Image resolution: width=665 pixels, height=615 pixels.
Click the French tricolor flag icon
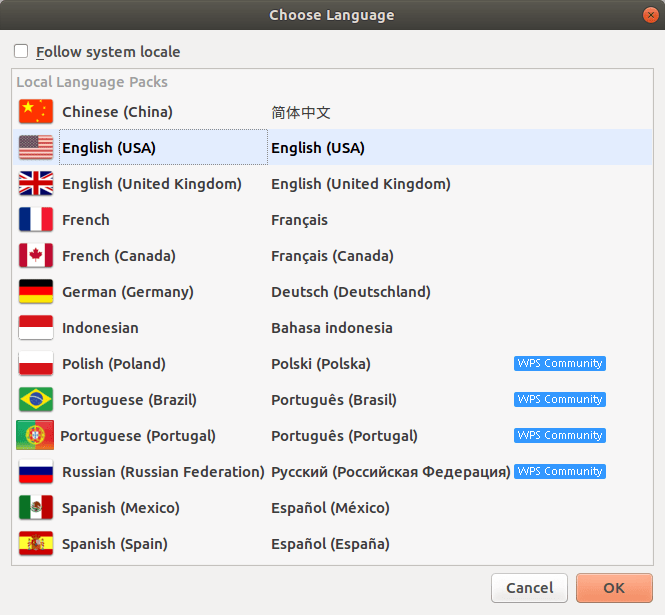click(x=36, y=219)
